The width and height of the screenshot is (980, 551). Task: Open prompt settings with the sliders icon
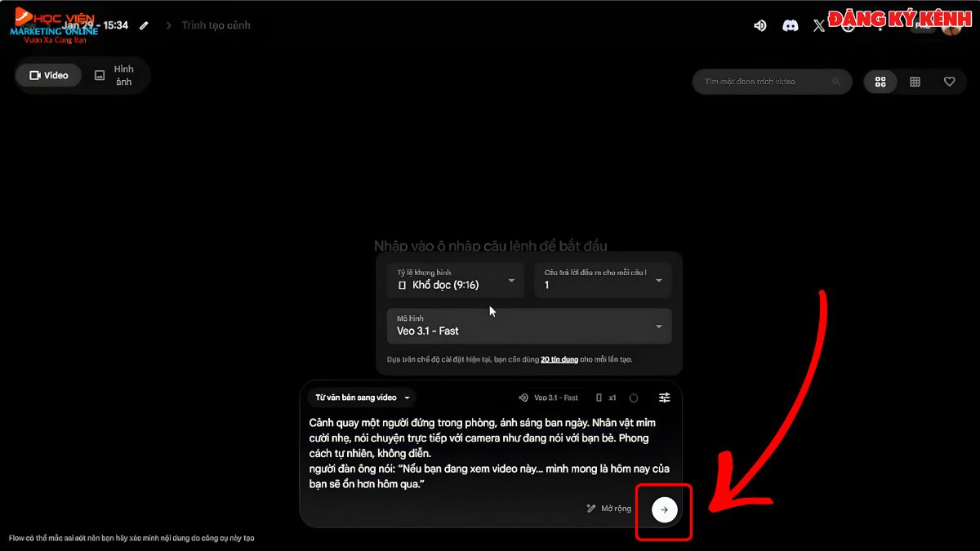664,398
